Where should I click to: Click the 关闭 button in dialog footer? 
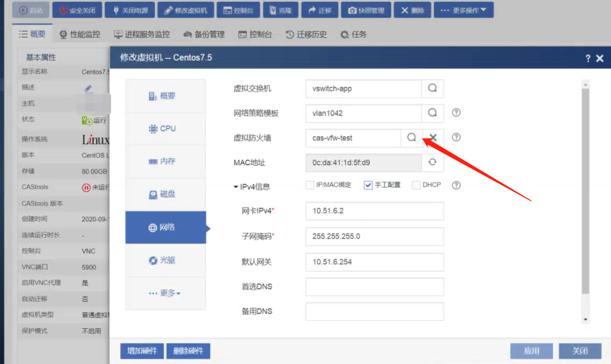pos(580,351)
